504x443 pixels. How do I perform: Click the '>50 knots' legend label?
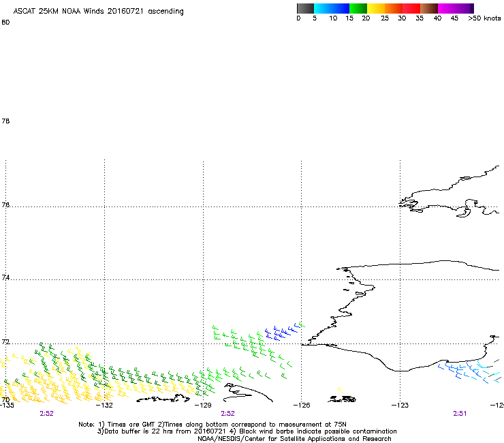pyautogui.click(x=484, y=18)
